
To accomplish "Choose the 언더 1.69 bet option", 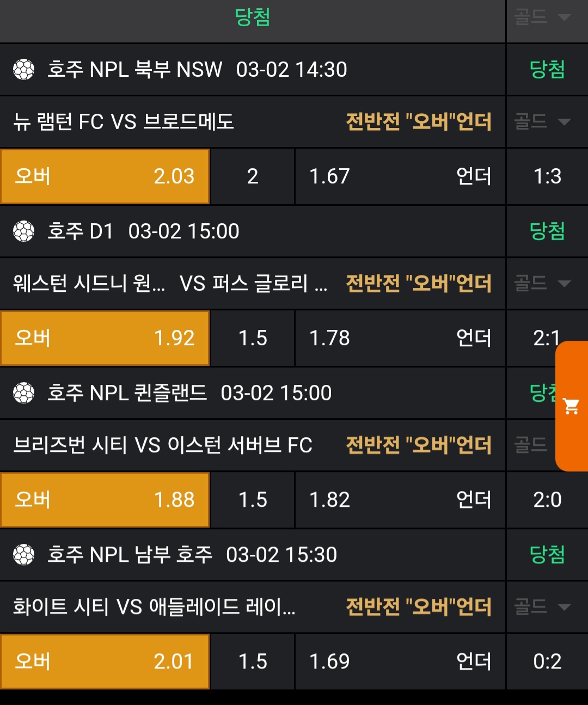I will pos(400,661).
